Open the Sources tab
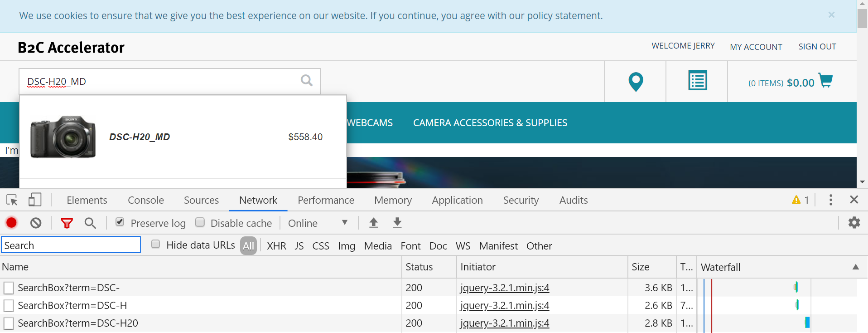Screen dimensions: 868x333 click(x=201, y=200)
